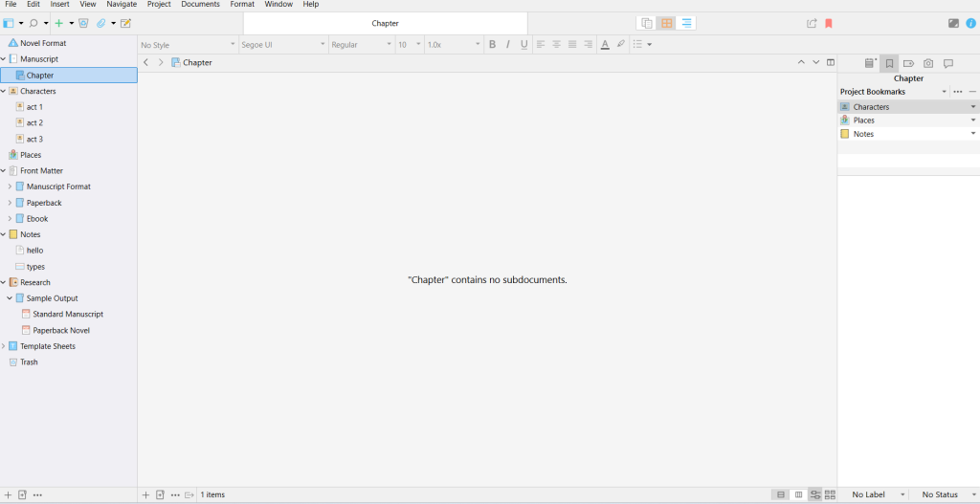Screen dimensions: 980x504
Task: Open the Metadata tab in the inspector
Action: pyautogui.click(x=908, y=63)
